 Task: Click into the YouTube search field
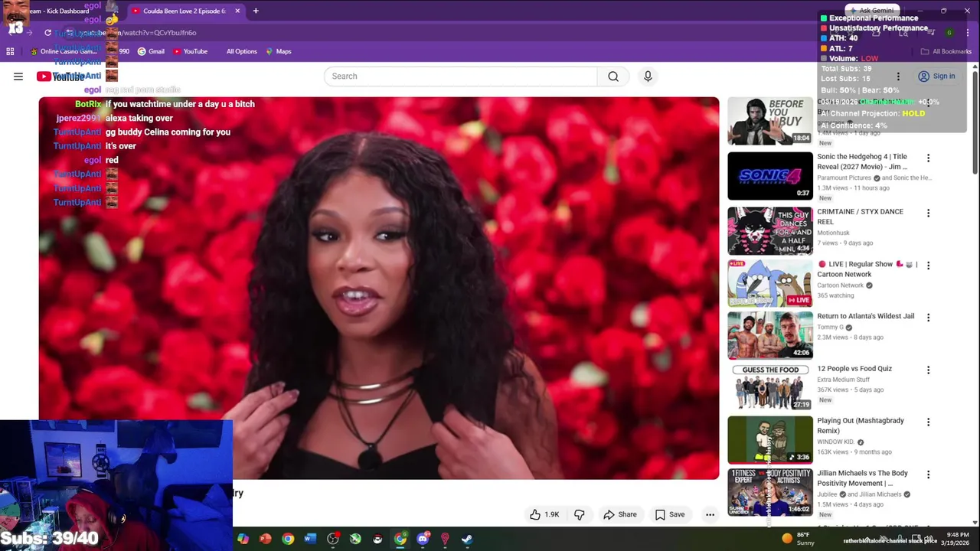pyautogui.click(x=460, y=77)
